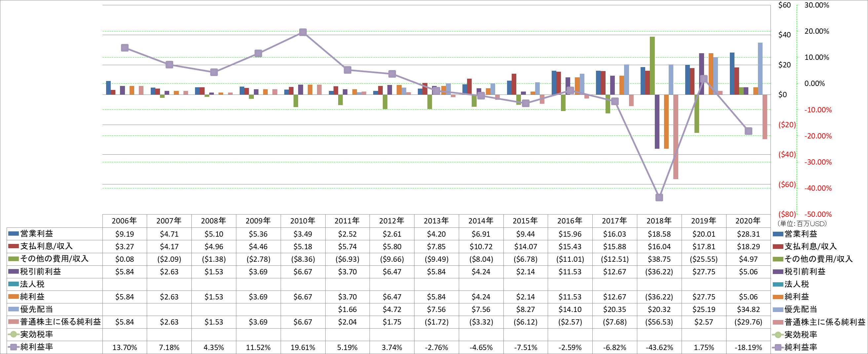Select 純利益率 value 13.70%

[125, 347]
